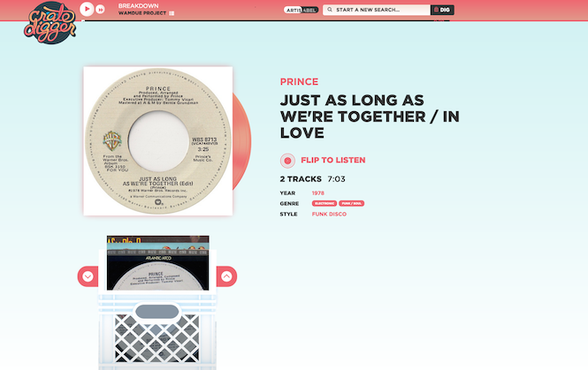Screen dimensions: 588x370
Task: Open playlist icon beside Wamdue Project
Action: [x=172, y=13]
